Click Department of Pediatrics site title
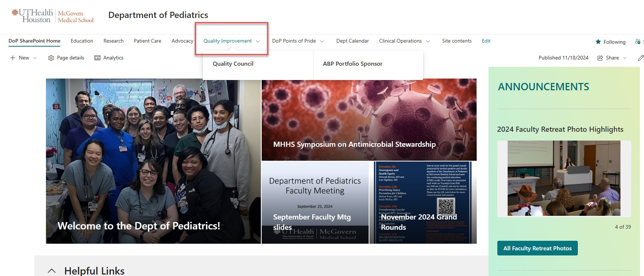The width and height of the screenshot is (644, 276). point(158,15)
